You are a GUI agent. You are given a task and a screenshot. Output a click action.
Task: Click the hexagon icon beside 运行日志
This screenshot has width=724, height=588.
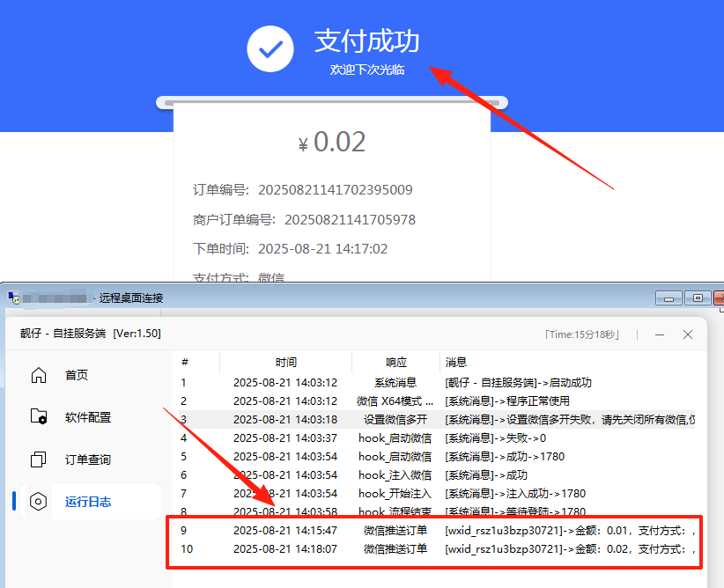[39, 502]
